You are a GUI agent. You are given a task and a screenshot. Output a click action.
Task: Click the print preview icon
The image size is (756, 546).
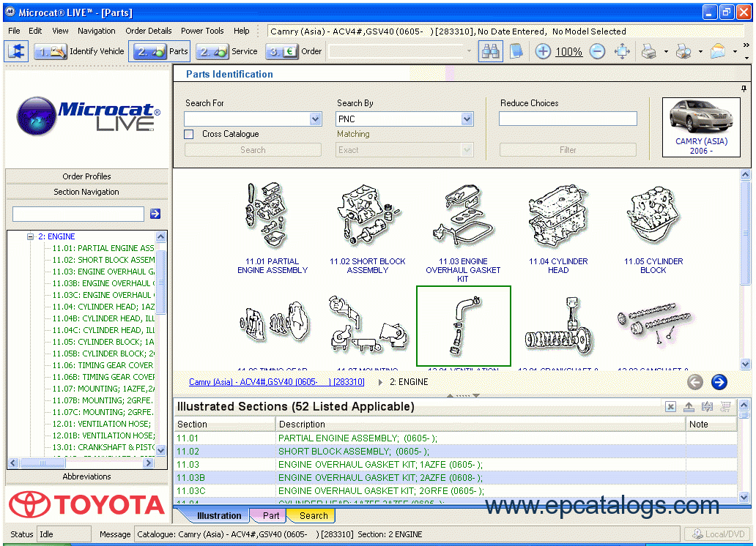pos(683,51)
